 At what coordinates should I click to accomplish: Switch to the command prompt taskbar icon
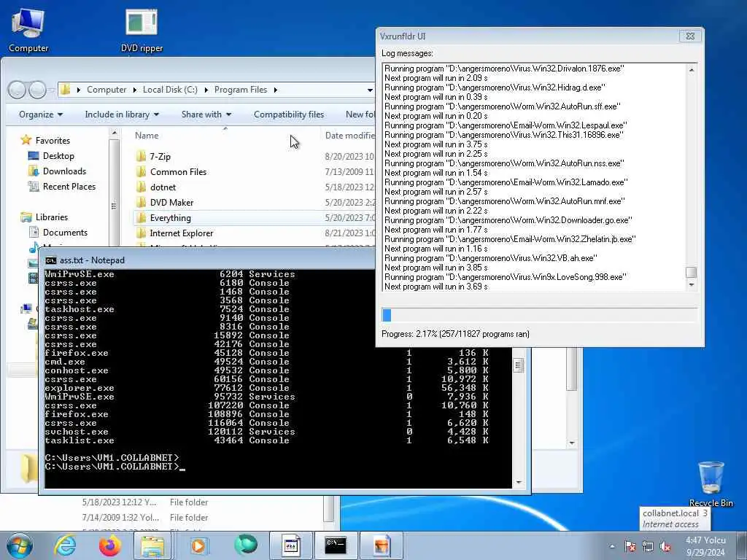[x=336, y=545]
